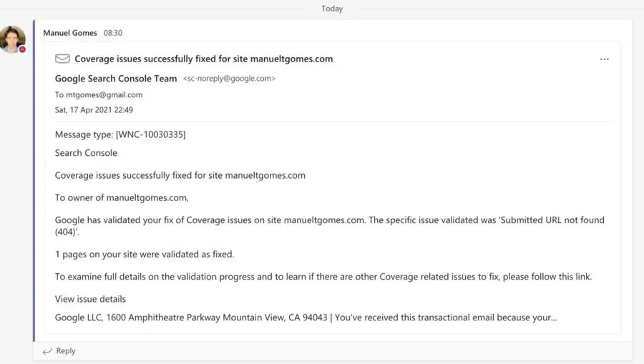Click the reply arrow icon

point(47,351)
